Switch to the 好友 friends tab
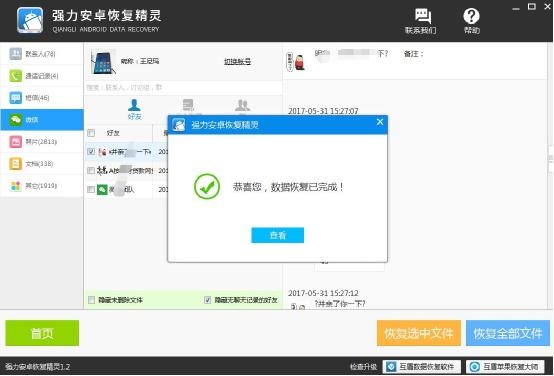Screen dimensions: 554x376 pos(134,110)
